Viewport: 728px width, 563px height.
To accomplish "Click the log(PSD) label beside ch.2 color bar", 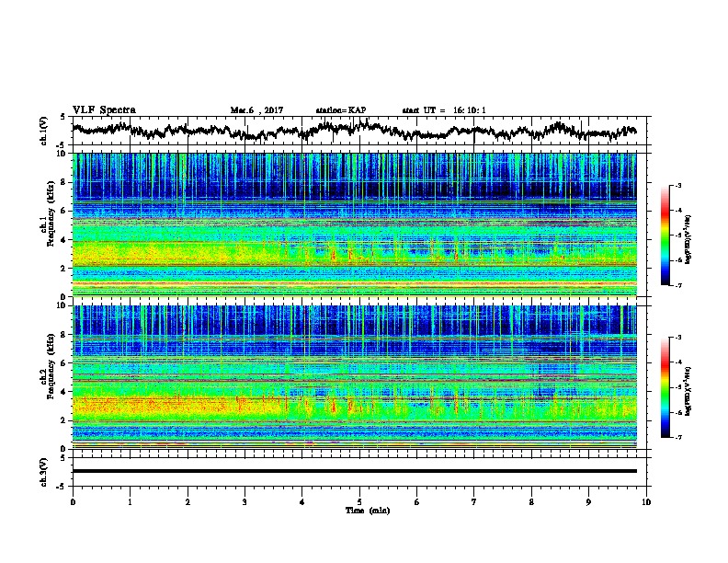I will (x=688, y=391).
